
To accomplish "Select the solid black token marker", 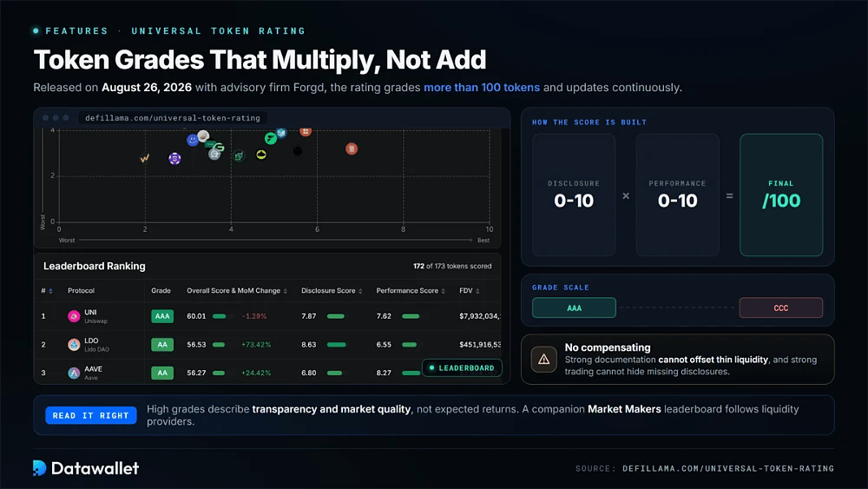I will coord(297,150).
